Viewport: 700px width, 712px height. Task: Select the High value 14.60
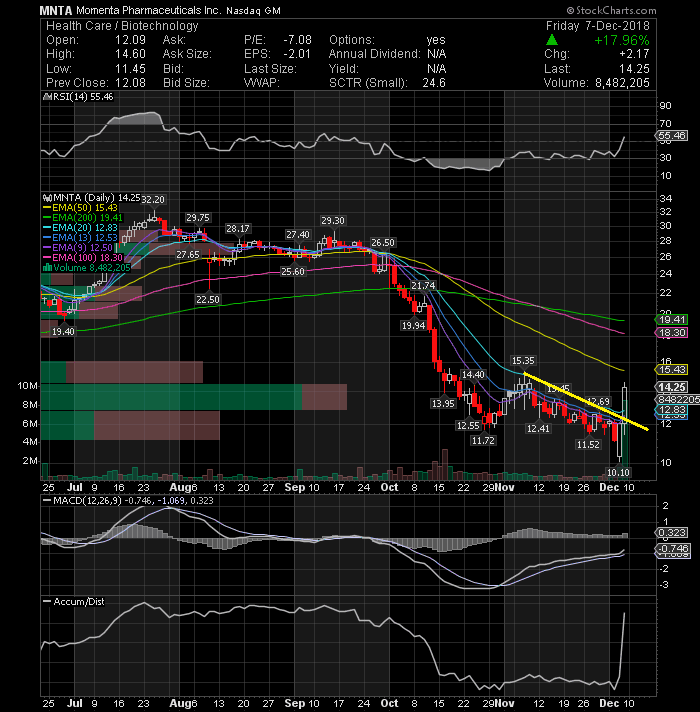pyautogui.click(x=130, y=54)
